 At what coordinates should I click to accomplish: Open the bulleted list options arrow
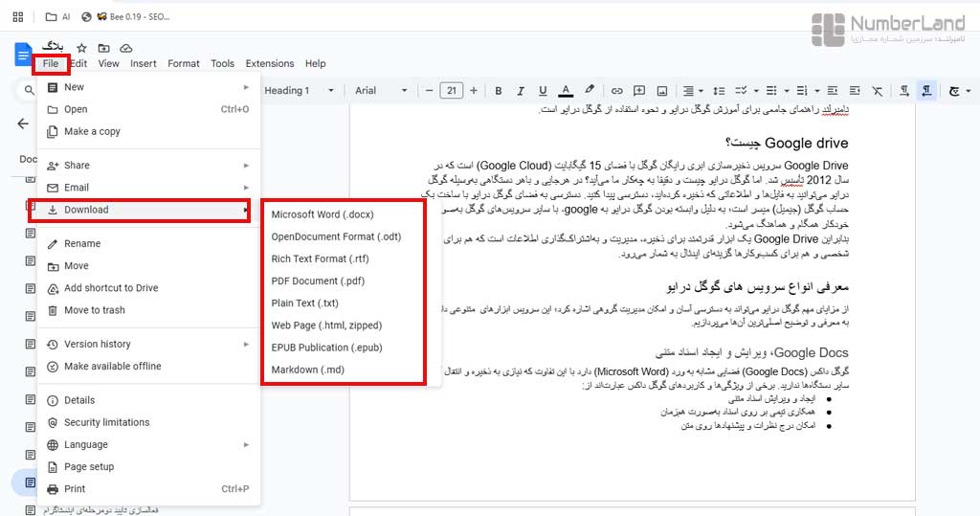pos(787,91)
